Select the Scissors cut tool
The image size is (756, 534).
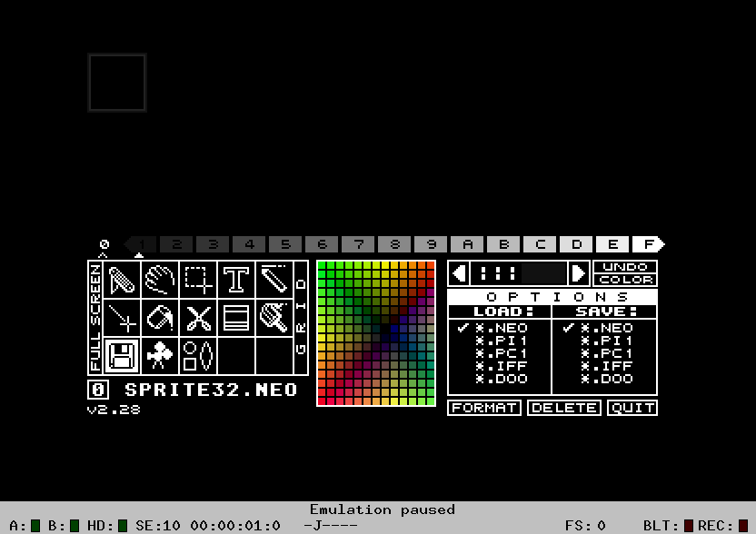[198, 318]
